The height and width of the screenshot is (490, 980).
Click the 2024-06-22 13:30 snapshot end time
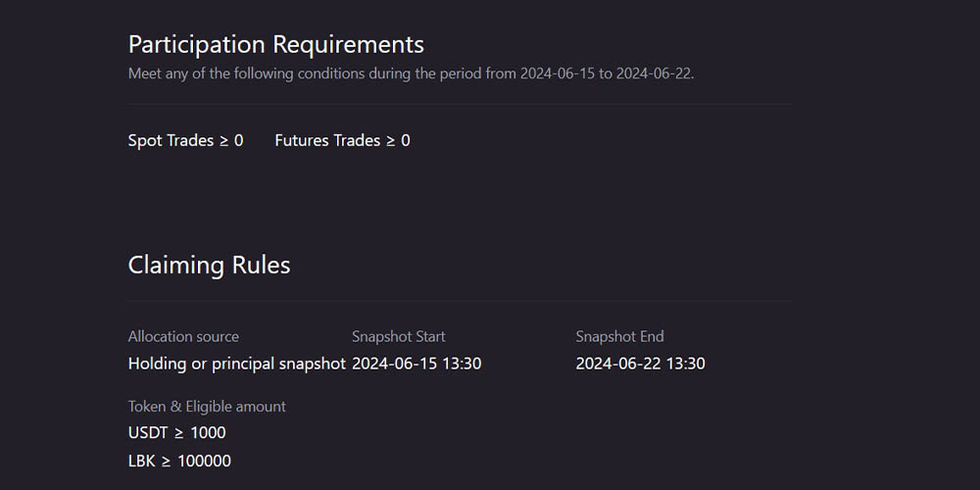pyautogui.click(x=640, y=364)
